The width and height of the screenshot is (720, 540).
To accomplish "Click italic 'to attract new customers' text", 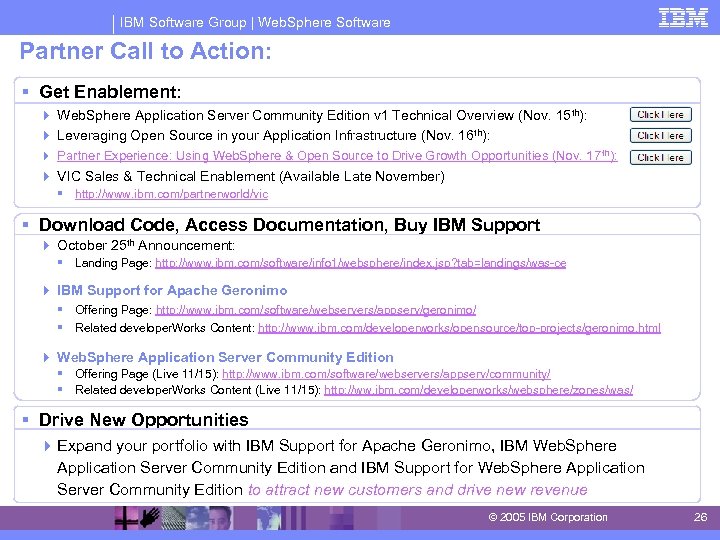I will (417, 489).
